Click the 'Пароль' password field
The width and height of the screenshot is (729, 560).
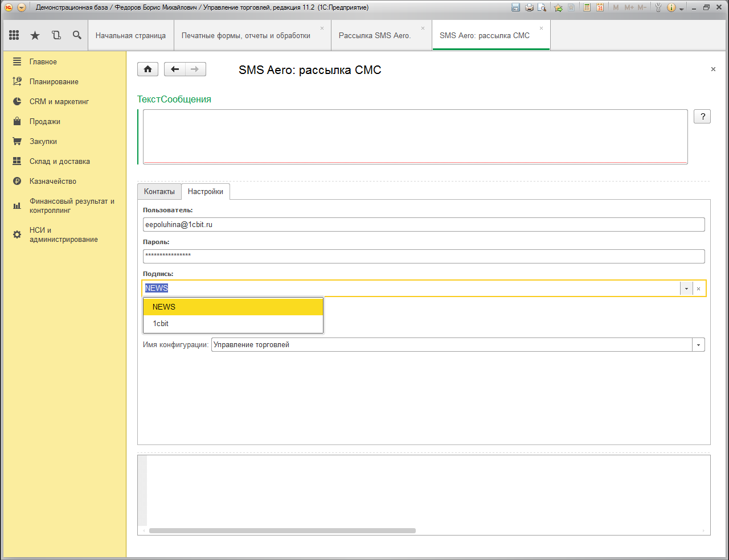[424, 257]
